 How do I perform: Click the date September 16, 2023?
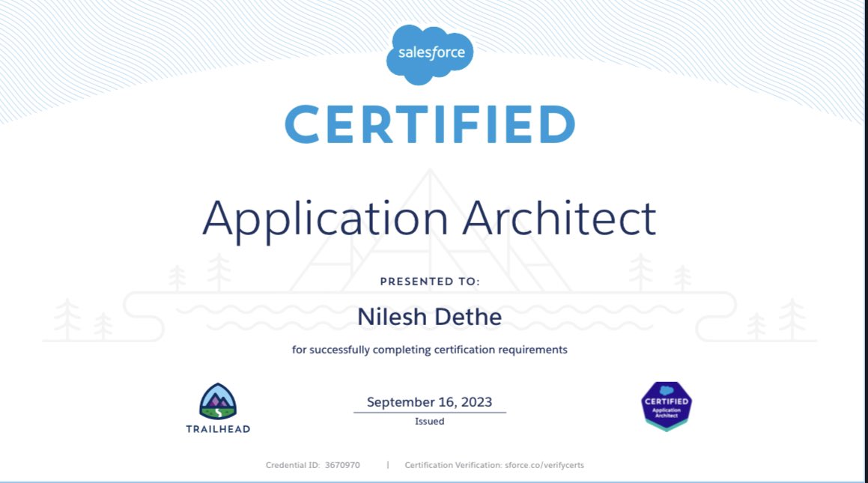[430, 402]
